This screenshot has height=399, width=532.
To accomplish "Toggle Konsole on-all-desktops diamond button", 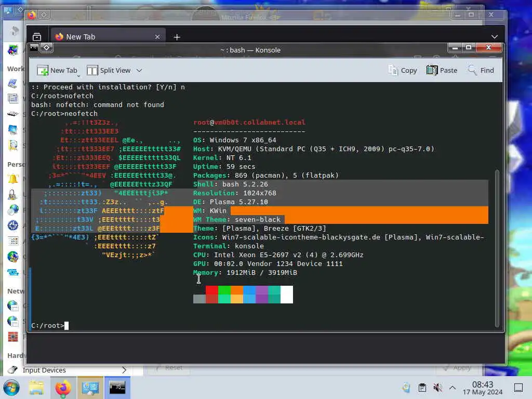I will pos(46,47).
